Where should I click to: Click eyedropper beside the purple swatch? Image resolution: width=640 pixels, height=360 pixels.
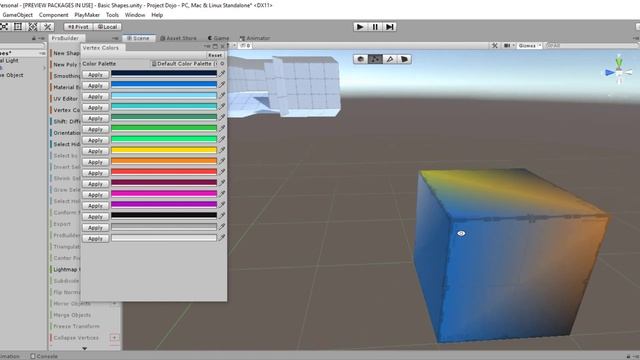[x=222, y=205]
